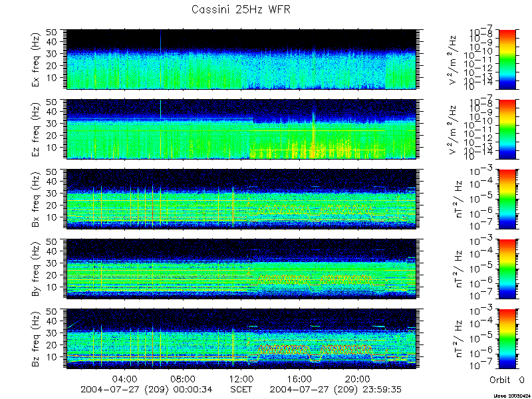Click the "04:00" time axis label
The height and width of the screenshot is (399, 532).
125,378
